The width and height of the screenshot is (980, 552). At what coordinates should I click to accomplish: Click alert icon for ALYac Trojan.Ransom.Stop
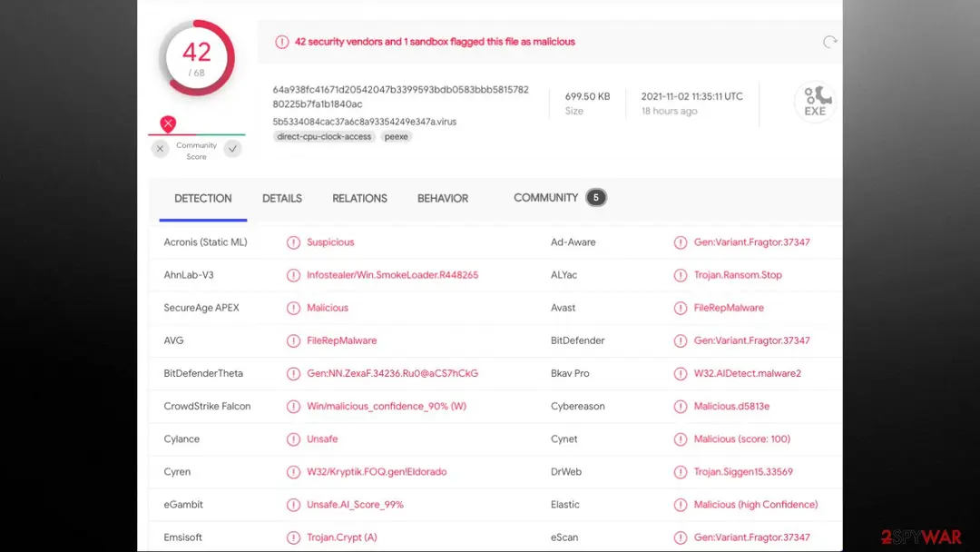[680, 275]
